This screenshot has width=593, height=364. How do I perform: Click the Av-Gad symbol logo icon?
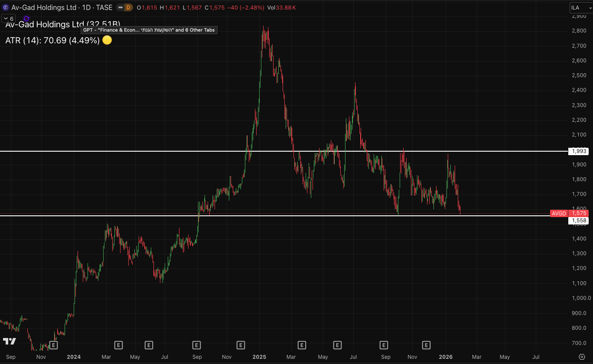tap(6, 7)
